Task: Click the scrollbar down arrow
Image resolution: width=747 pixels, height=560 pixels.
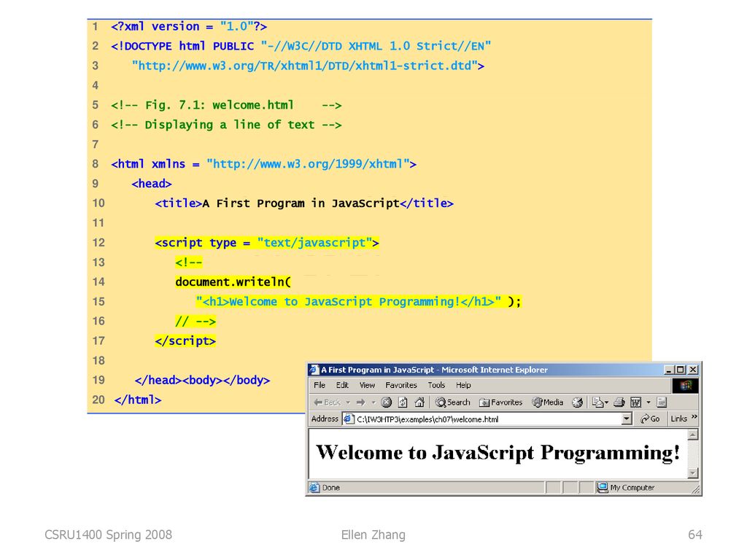Action: (x=693, y=472)
